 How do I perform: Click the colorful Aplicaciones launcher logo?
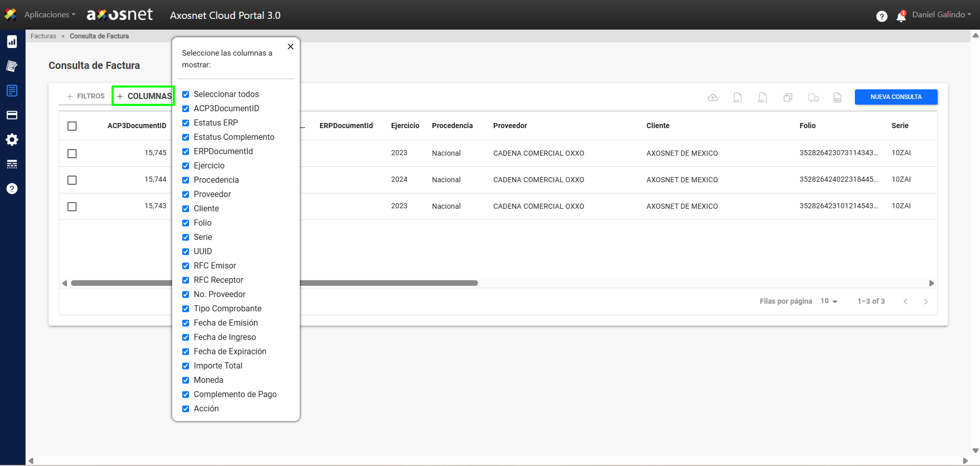tap(10, 15)
